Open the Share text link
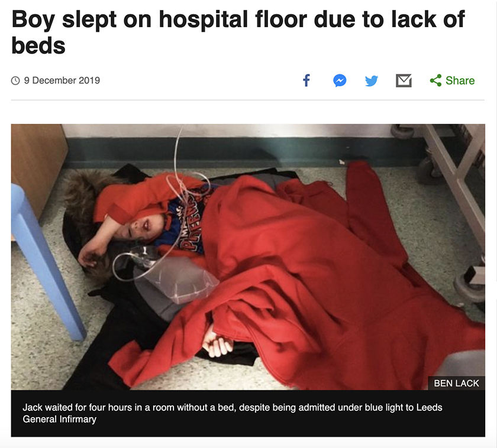 point(460,80)
